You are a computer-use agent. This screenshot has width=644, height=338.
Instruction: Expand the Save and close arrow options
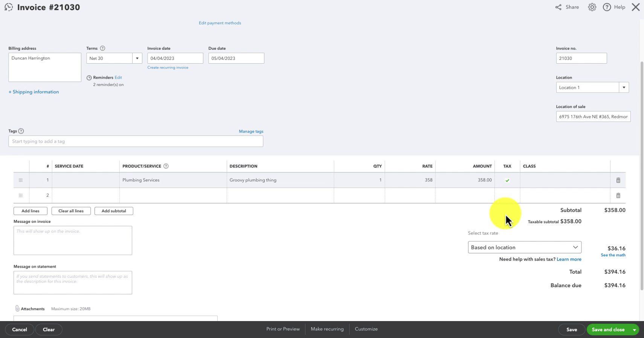point(634,330)
